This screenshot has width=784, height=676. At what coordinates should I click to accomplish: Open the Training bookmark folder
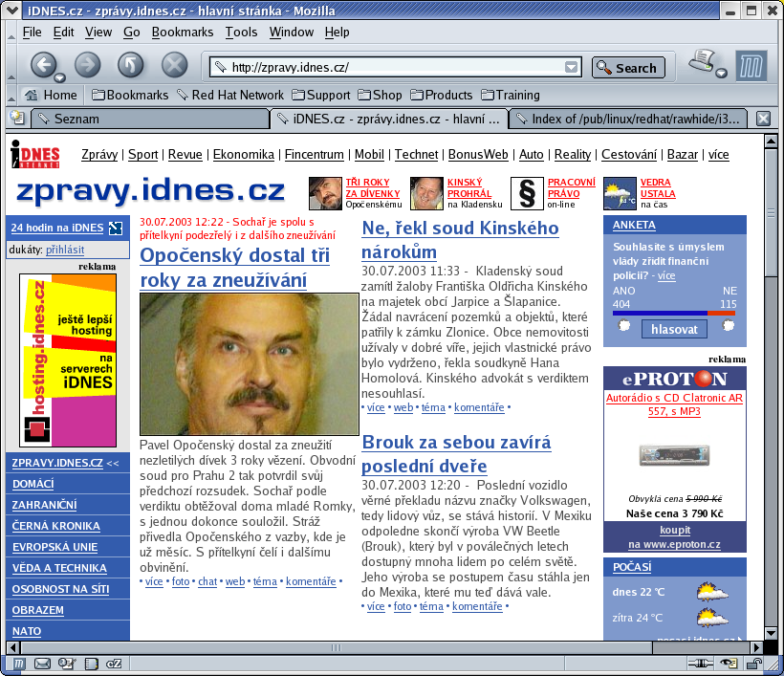pos(511,95)
